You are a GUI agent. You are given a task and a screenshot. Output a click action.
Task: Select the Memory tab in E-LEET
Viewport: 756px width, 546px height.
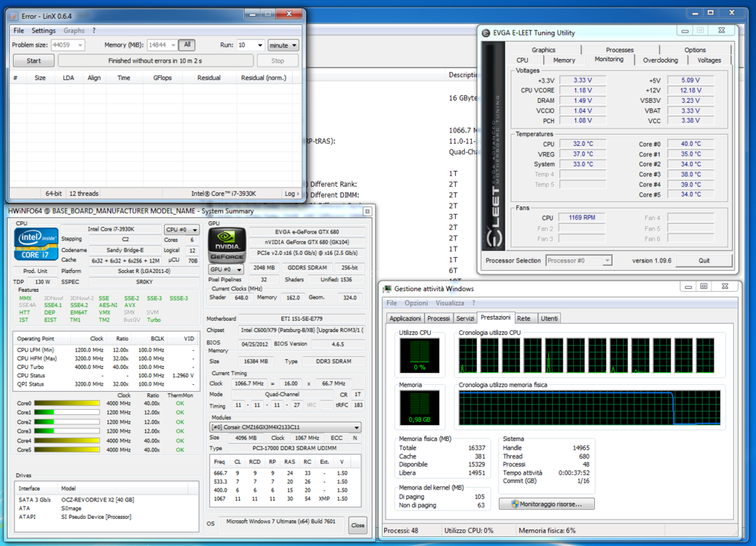pos(564,60)
